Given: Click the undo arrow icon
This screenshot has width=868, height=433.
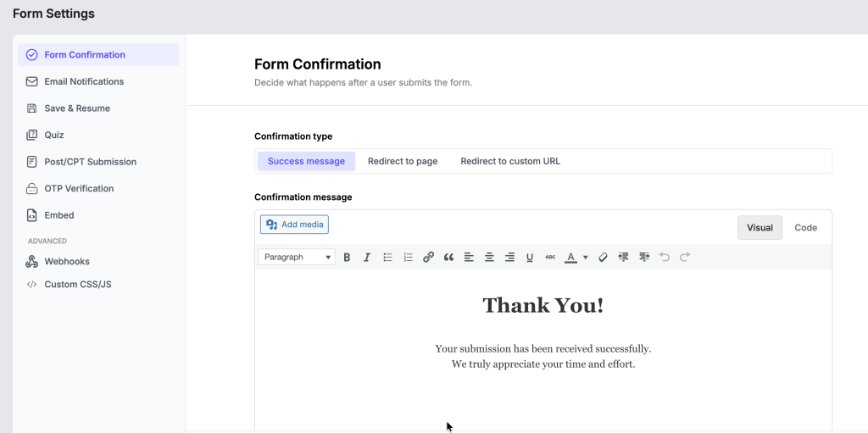Looking at the screenshot, I should 665,257.
